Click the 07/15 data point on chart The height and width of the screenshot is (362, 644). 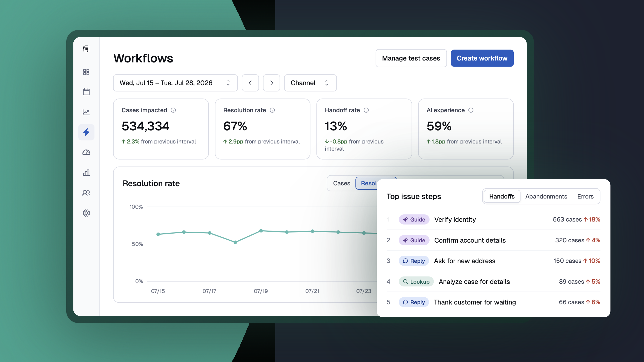click(x=158, y=234)
